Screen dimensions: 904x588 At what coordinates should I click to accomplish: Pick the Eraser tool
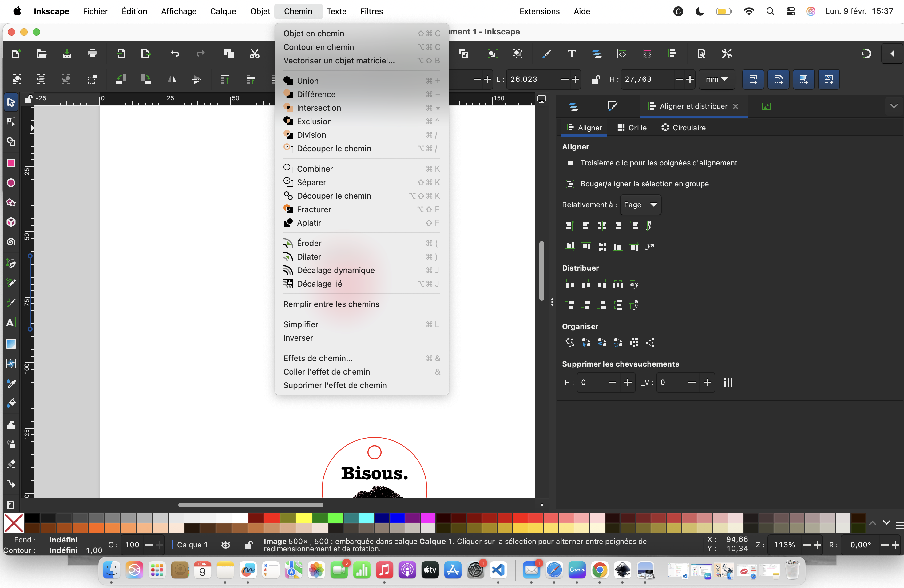tap(11, 464)
